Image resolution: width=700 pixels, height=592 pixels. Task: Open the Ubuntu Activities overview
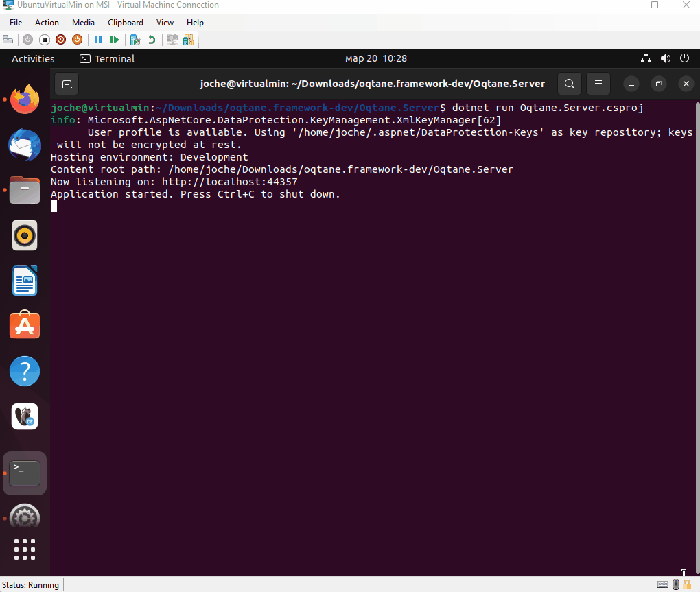point(33,59)
